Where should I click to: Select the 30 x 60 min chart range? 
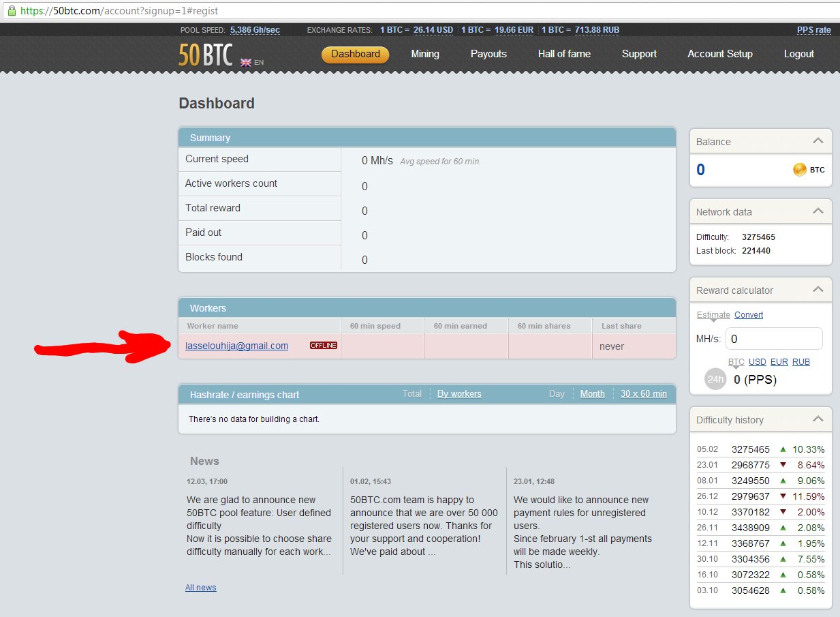coord(644,393)
